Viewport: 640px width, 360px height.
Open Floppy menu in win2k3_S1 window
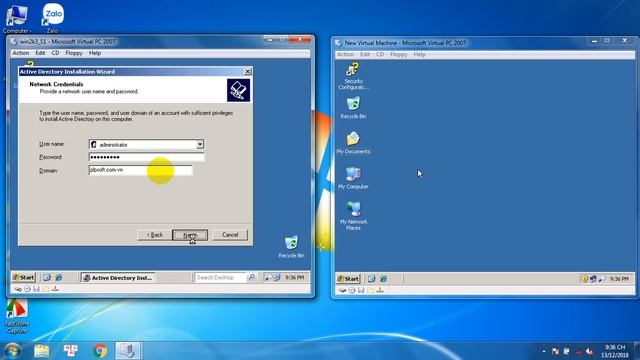click(x=74, y=53)
